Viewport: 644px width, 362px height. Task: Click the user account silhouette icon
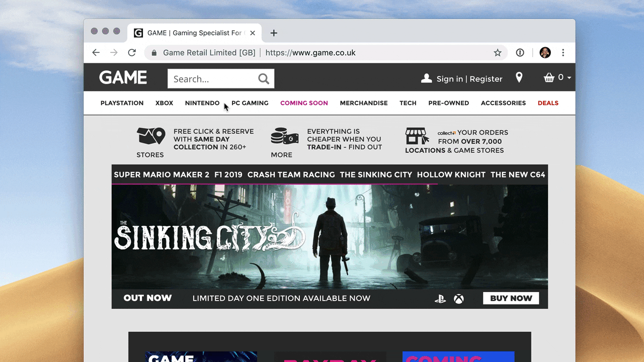click(427, 78)
